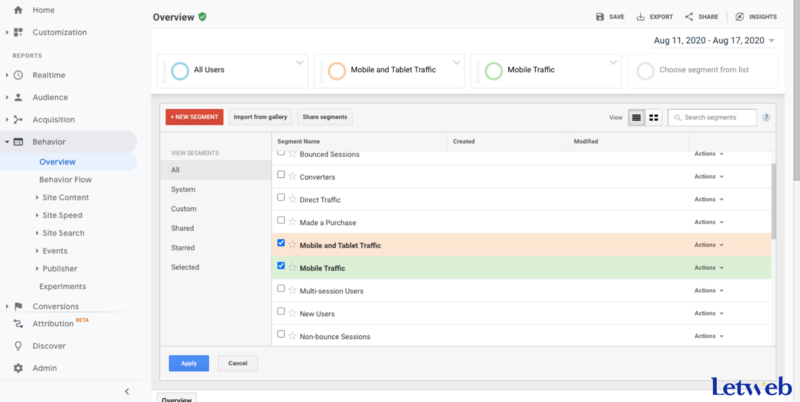Expand the Site Content tree item
Screen dimensions: 800x402
tap(37, 197)
